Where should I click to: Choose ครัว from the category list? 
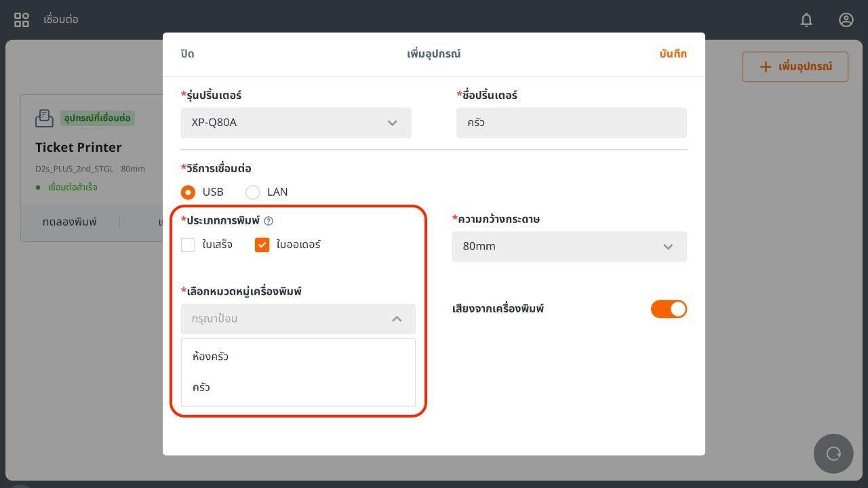[x=201, y=388]
